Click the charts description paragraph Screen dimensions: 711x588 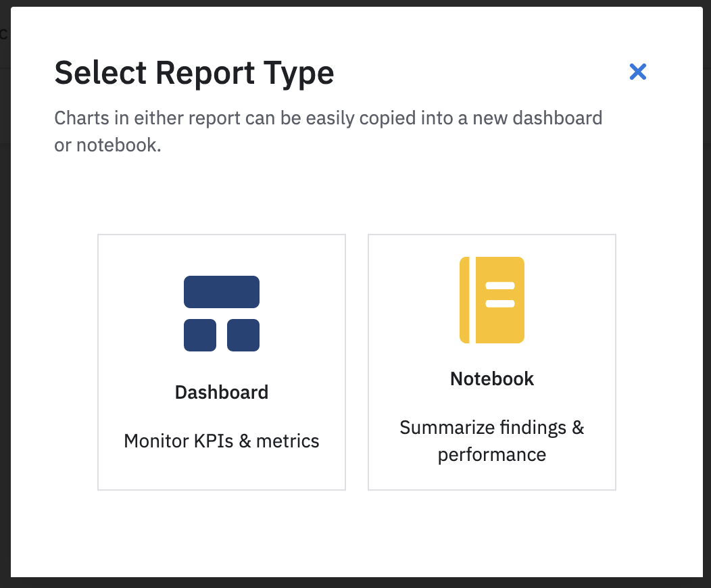pos(328,132)
